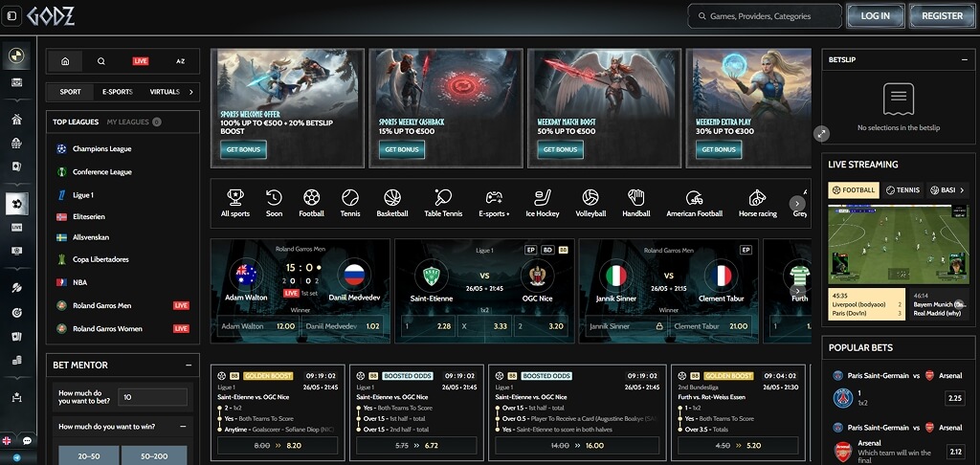
Task: Focus the Games, Providers, Categories search field
Action: [765, 16]
